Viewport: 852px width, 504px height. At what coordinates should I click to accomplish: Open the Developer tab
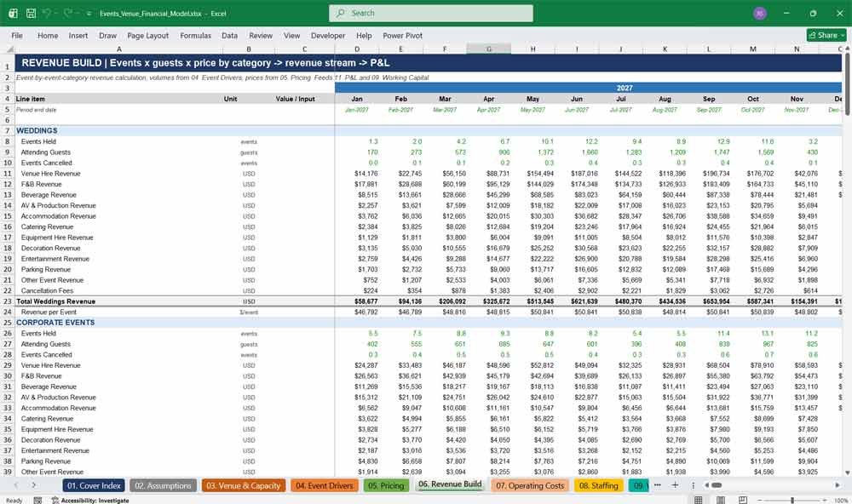coord(328,35)
